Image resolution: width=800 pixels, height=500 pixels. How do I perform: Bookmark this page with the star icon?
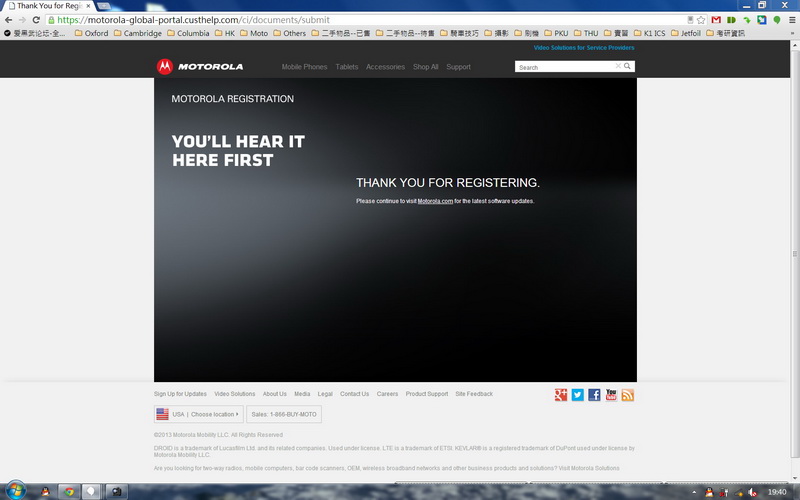point(701,20)
